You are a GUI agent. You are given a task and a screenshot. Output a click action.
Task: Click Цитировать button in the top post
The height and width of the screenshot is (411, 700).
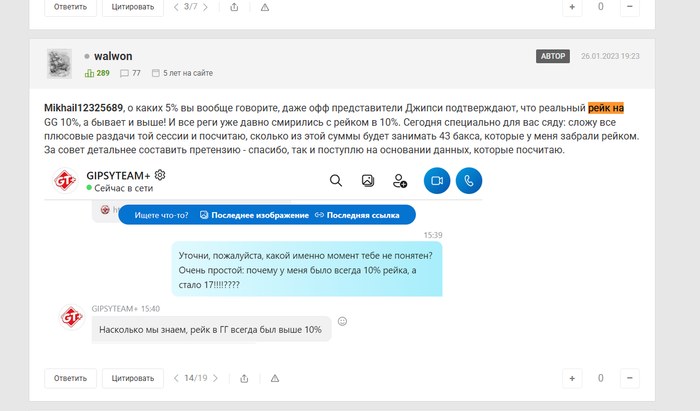click(x=133, y=7)
